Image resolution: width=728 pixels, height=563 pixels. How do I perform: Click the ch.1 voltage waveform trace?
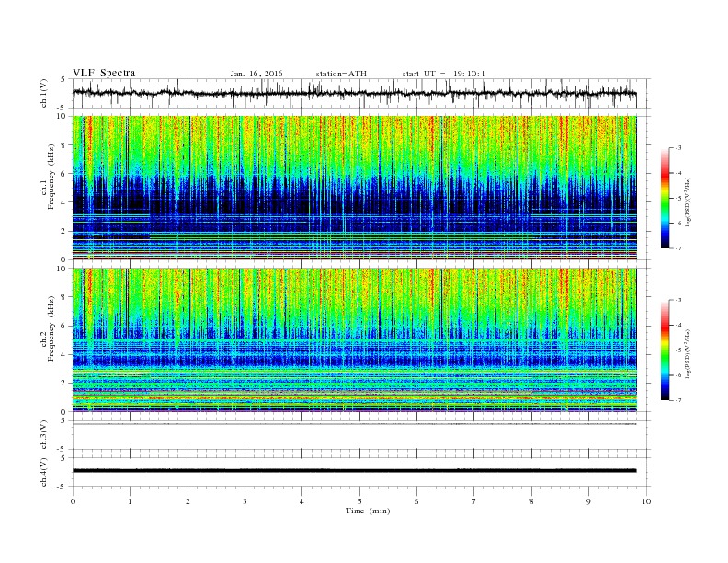[x=354, y=93]
